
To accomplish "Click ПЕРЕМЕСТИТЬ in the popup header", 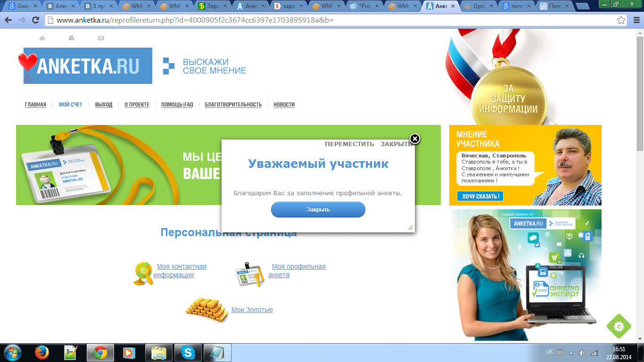I will pos(349,144).
